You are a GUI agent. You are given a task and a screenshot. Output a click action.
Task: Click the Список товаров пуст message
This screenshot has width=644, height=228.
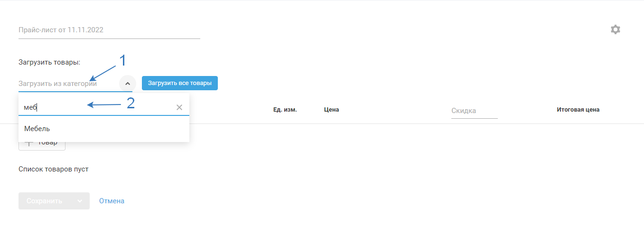click(x=54, y=169)
